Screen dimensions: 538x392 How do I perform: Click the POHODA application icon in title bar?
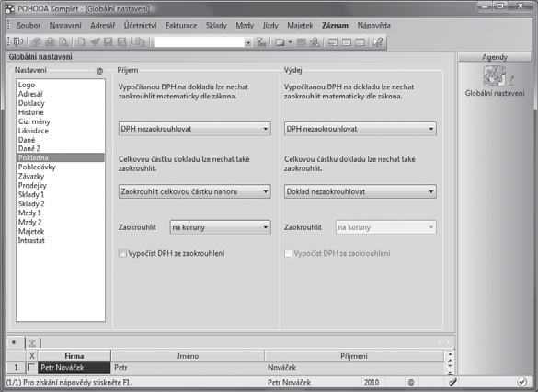(9, 8)
